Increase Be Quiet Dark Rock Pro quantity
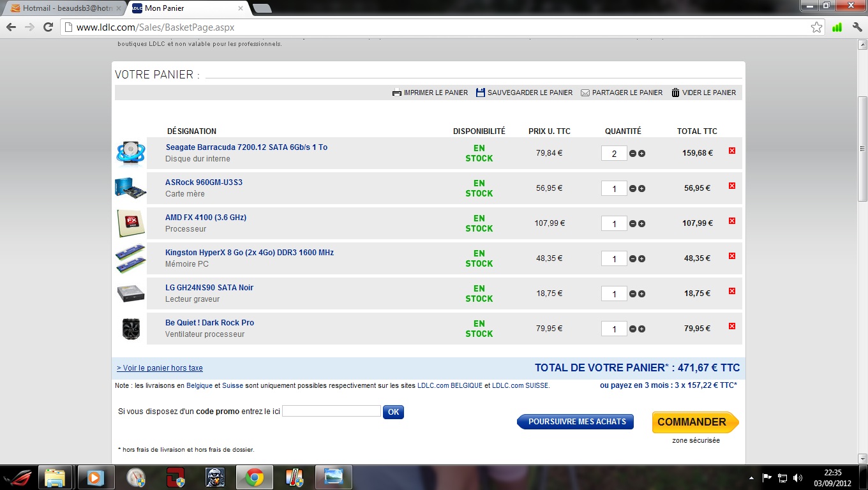Screen dimensions: 868x490 point(641,329)
